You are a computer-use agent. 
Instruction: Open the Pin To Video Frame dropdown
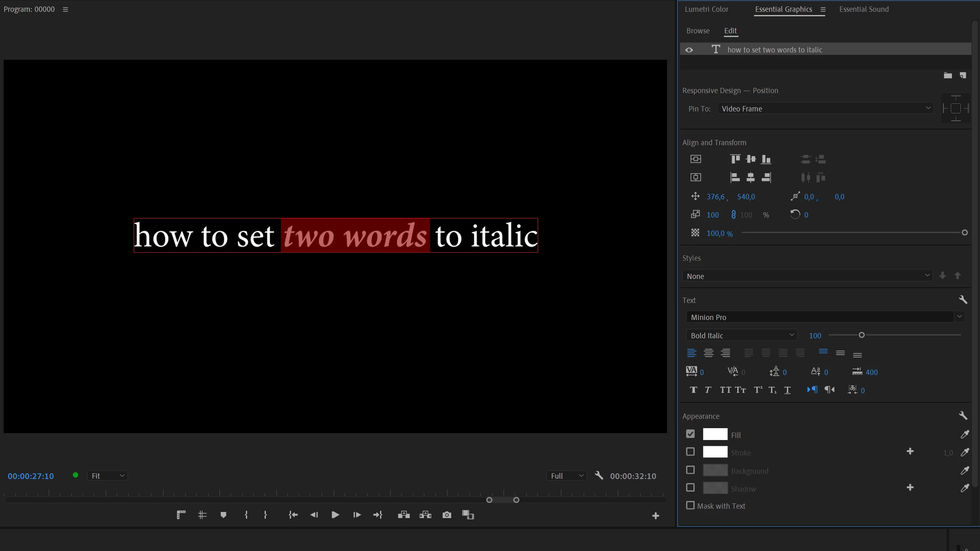click(x=825, y=109)
